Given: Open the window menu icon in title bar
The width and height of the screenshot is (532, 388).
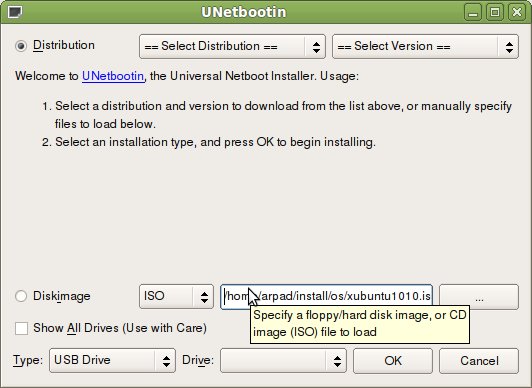Looking at the screenshot, I should tap(15, 12).
